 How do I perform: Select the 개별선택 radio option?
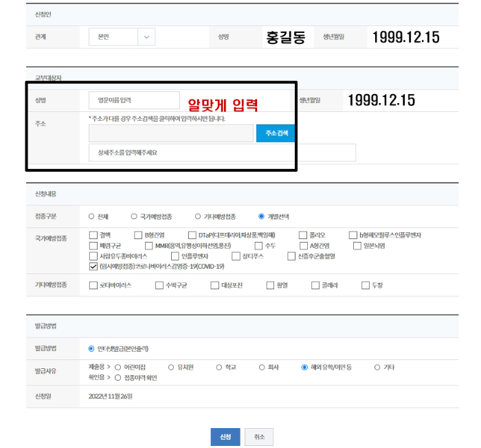[261, 216]
